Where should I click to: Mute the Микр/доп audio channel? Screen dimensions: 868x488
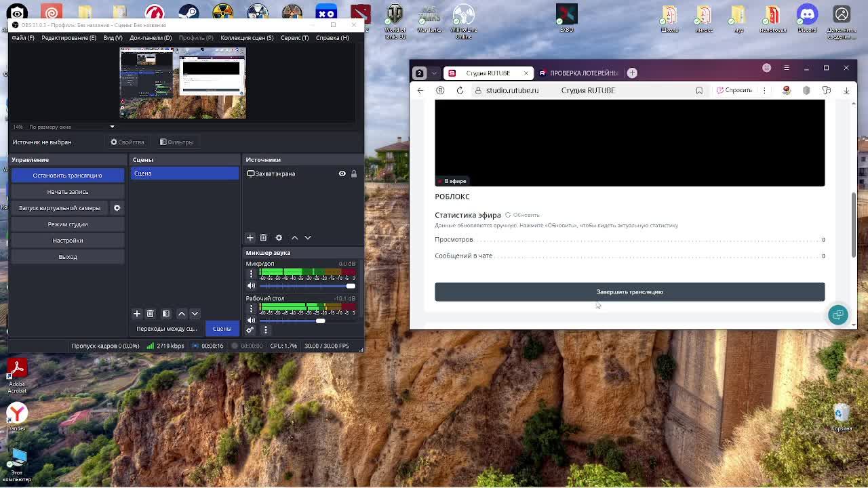[251, 286]
